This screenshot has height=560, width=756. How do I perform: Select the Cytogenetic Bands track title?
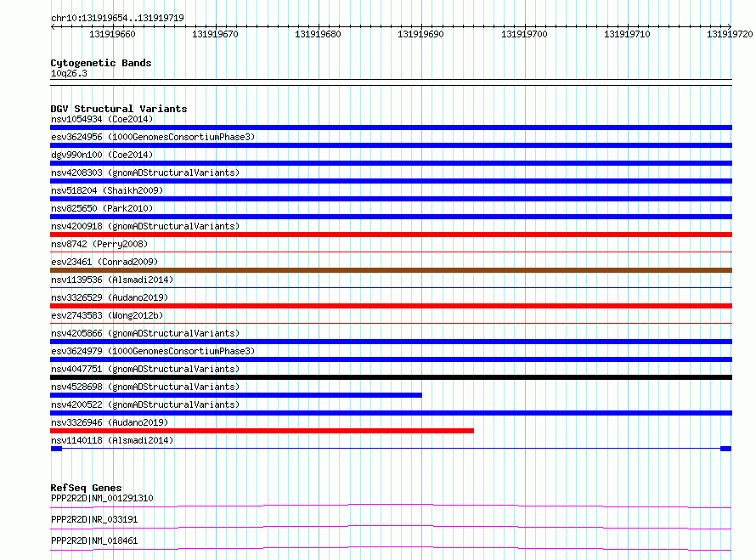(x=101, y=63)
